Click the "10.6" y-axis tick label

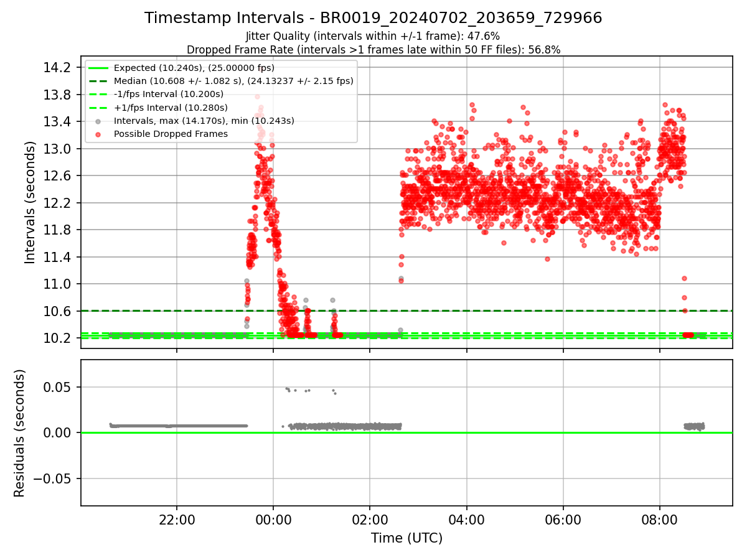tap(57, 311)
